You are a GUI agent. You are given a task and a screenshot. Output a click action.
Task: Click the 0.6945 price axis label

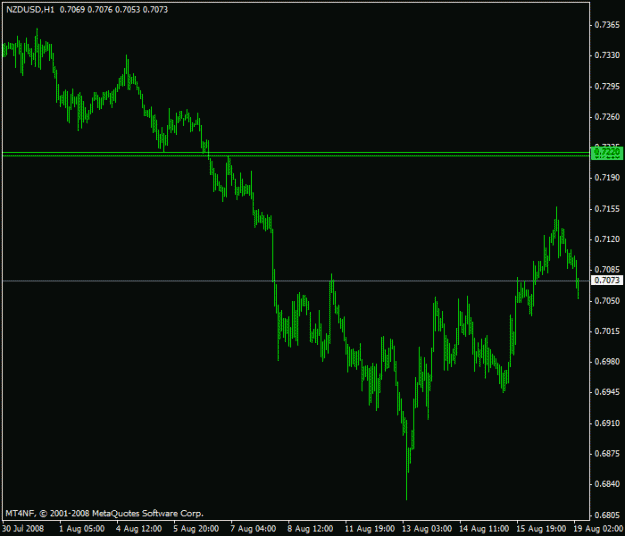click(x=607, y=392)
